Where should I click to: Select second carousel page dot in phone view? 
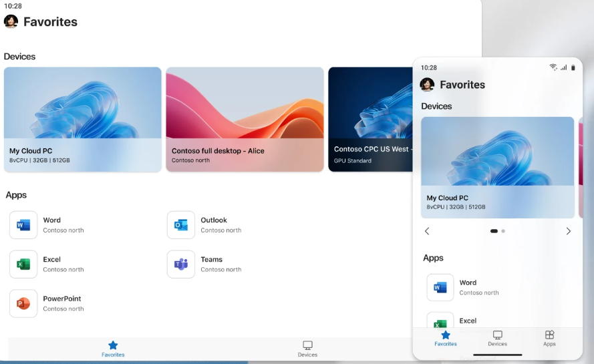click(x=503, y=231)
